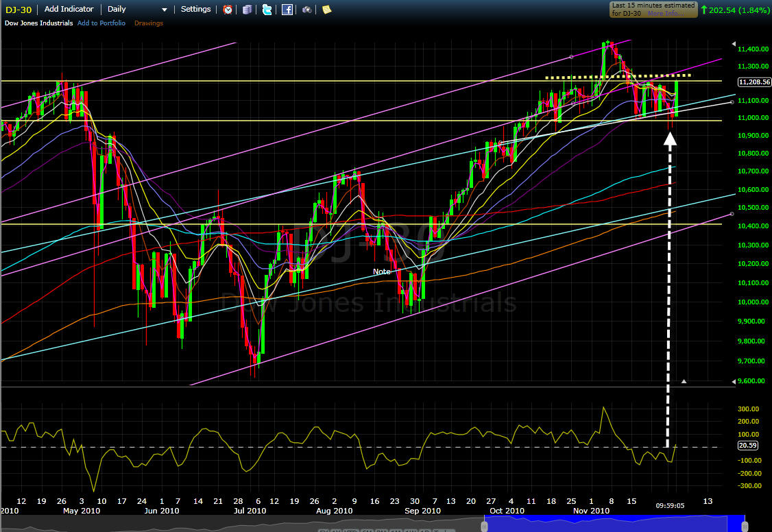The height and width of the screenshot is (532, 772).
Task: Click the dropdown arrow beside Daily
Action: [x=165, y=10]
